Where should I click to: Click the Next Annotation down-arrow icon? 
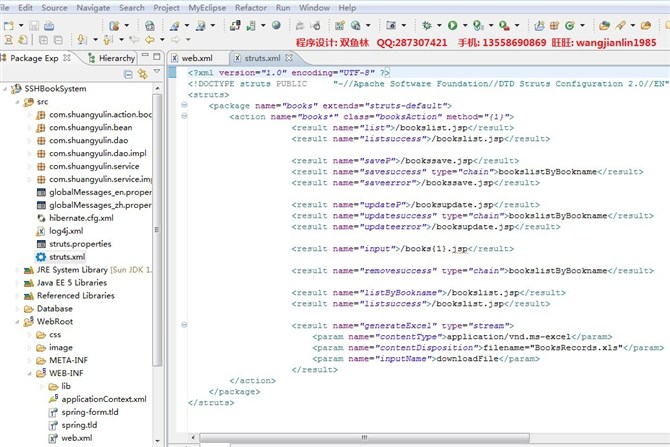pyautogui.click(x=82, y=40)
